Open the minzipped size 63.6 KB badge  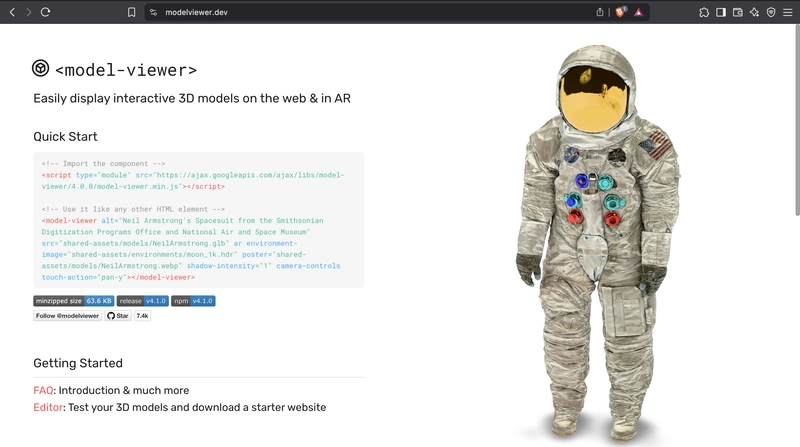tap(73, 301)
